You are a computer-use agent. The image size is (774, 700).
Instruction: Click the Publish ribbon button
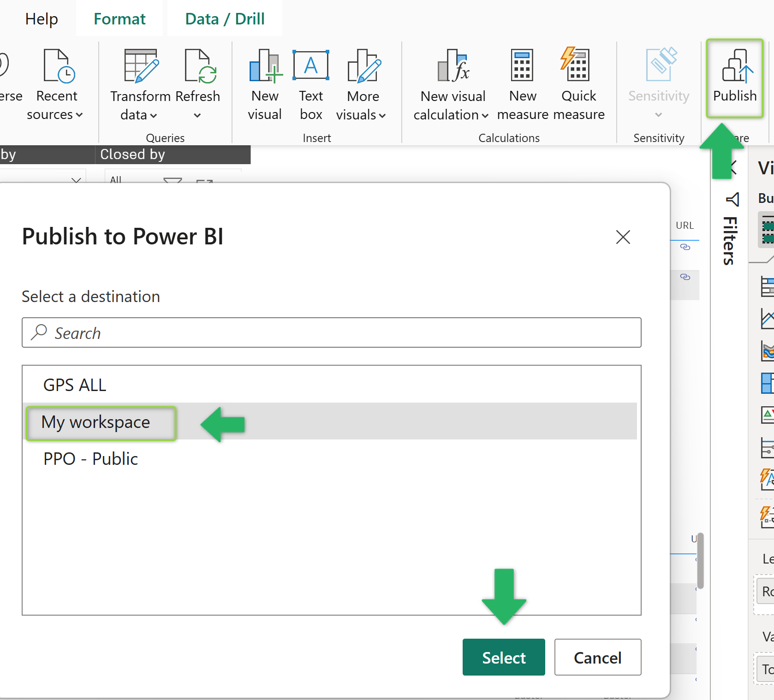coord(734,77)
